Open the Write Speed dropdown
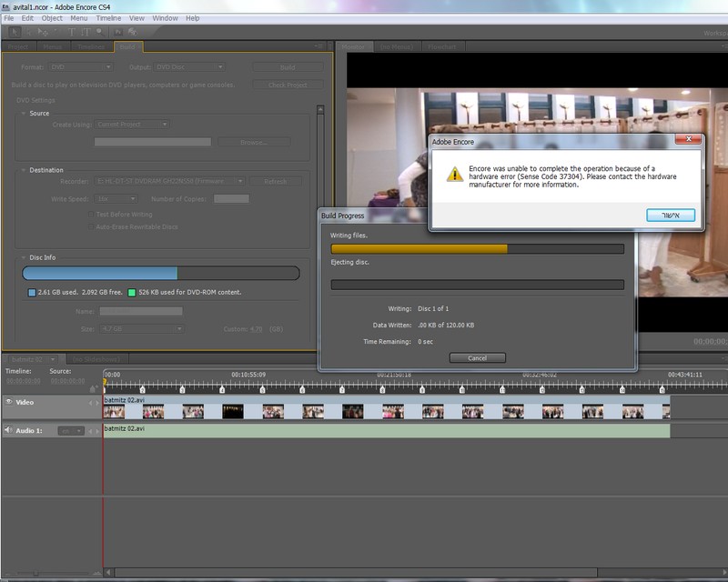Viewport: 728px width, 582px height. [x=116, y=198]
